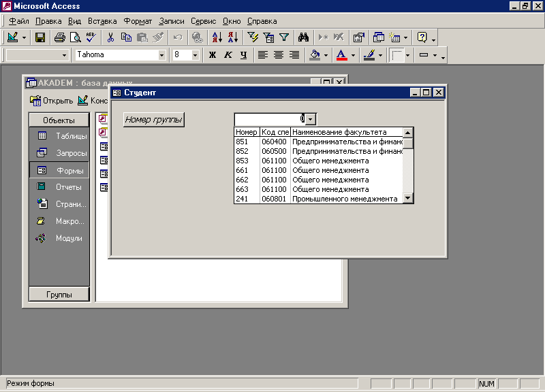Click the Find binoculars icon
The width and height of the screenshot is (545, 392).
(303, 37)
